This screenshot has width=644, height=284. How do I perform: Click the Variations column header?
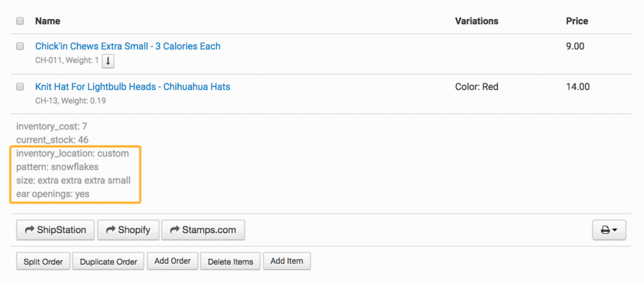pos(476,21)
